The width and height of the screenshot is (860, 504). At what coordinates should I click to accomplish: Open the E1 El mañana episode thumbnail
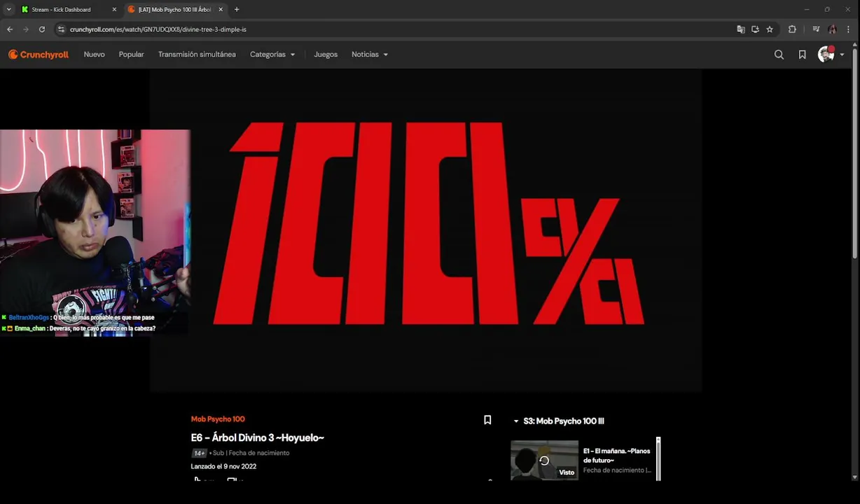click(x=544, y=460)
